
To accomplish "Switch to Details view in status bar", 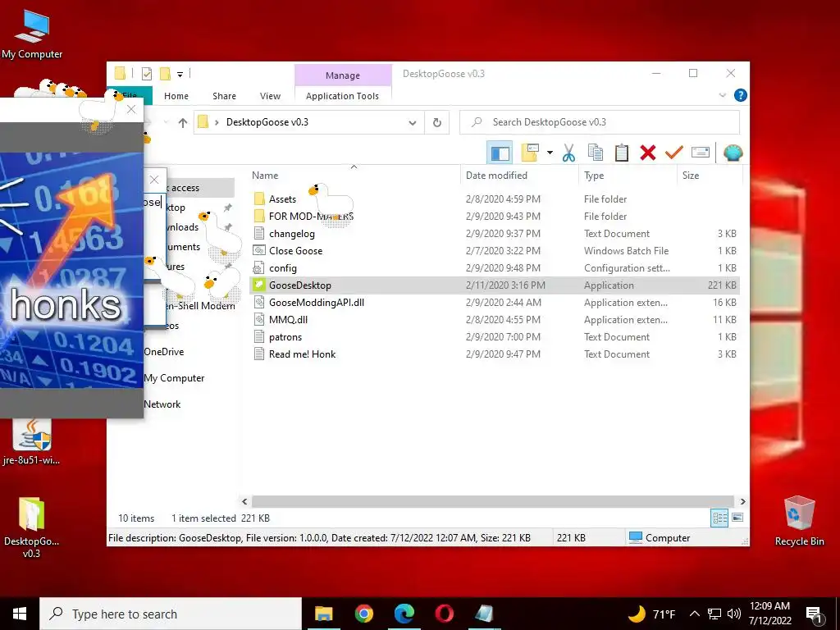I will 719,518.
